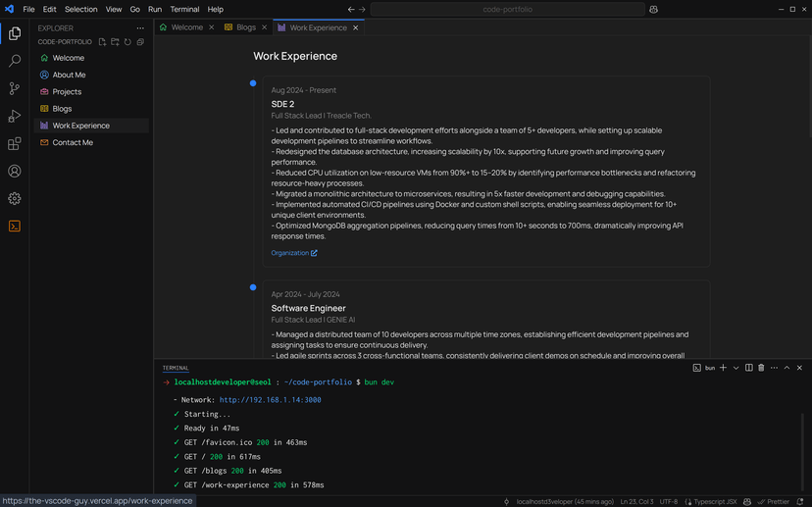Click New Folder icon in Explorer header

click(x=115, y=42)
